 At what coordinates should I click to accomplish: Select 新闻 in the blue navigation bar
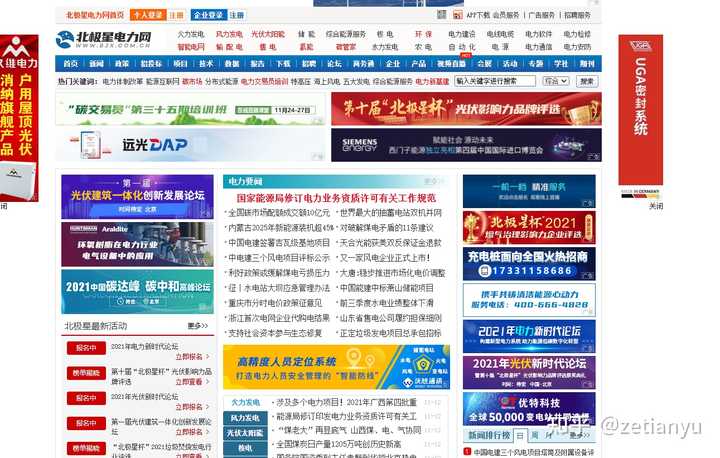coord(96,64)
